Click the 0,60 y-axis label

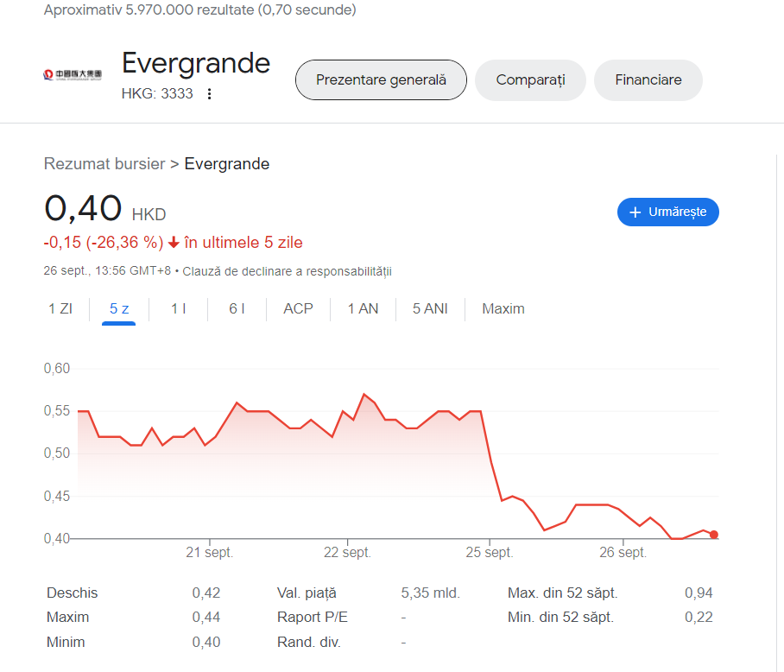click(x=57, y=369)
